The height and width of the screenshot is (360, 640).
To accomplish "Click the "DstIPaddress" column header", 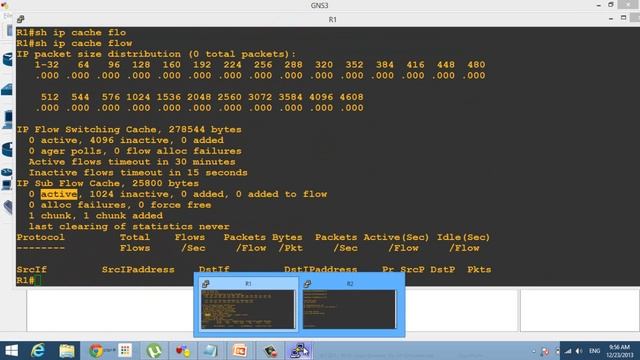I will (320, 270).
